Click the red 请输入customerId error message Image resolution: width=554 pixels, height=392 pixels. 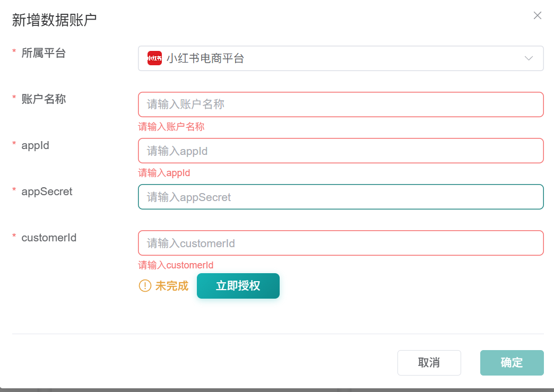[x=176, y=265]
